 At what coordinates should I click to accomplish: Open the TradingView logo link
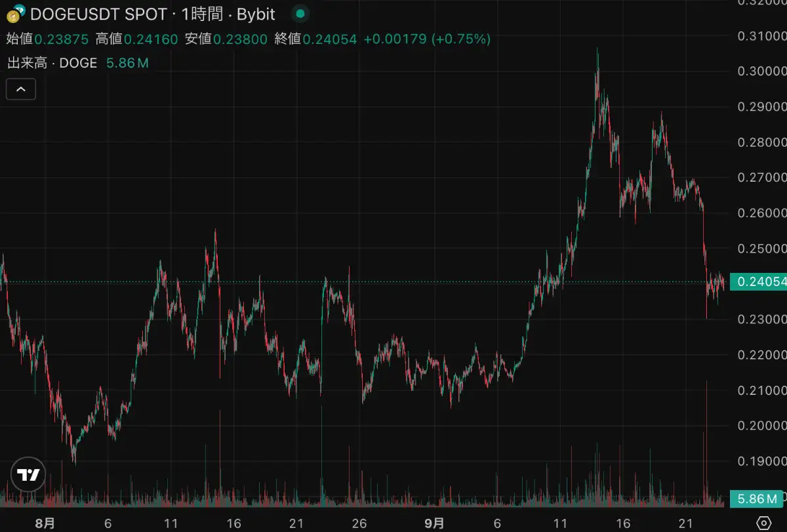28,474
